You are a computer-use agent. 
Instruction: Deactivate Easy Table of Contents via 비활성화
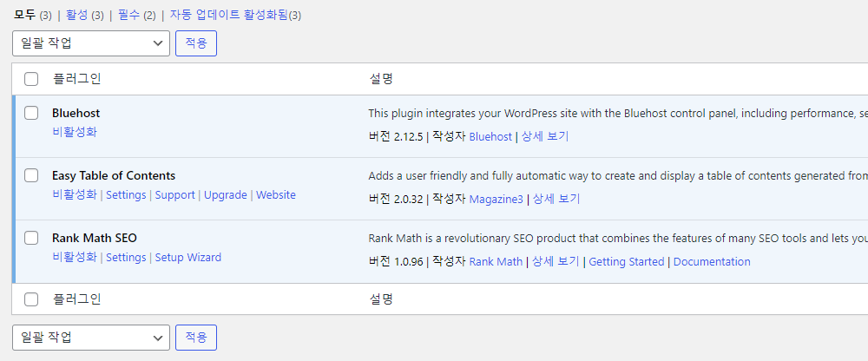coord(74,195)
